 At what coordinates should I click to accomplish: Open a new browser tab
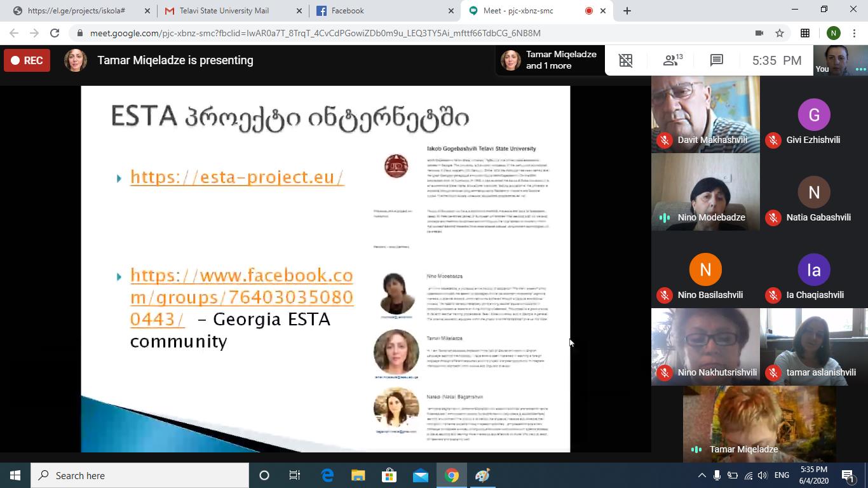click(627, 11)
